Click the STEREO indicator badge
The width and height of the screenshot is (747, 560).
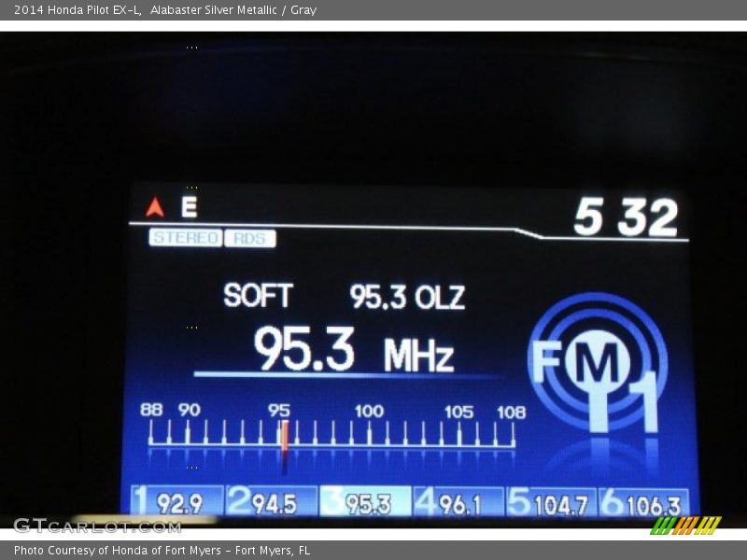[x=186, y=238]
